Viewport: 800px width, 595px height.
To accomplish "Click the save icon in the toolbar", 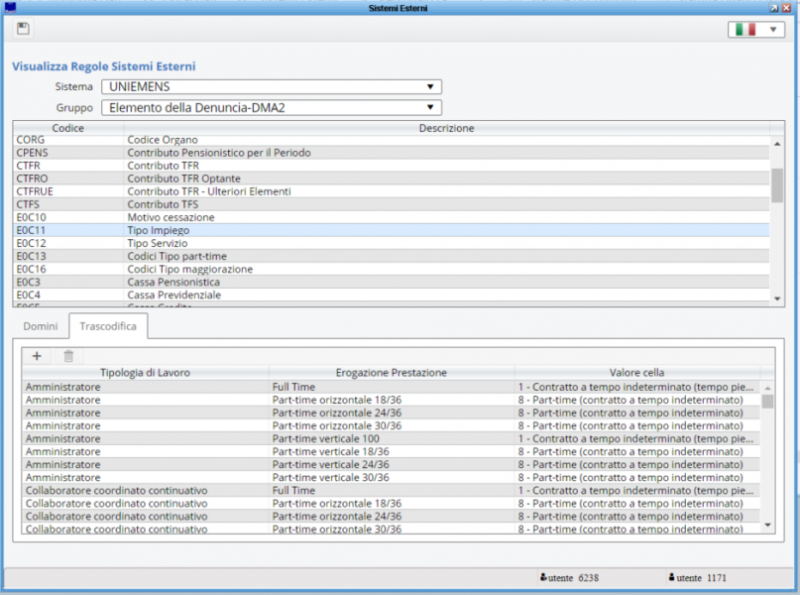I will coord(22,29).
